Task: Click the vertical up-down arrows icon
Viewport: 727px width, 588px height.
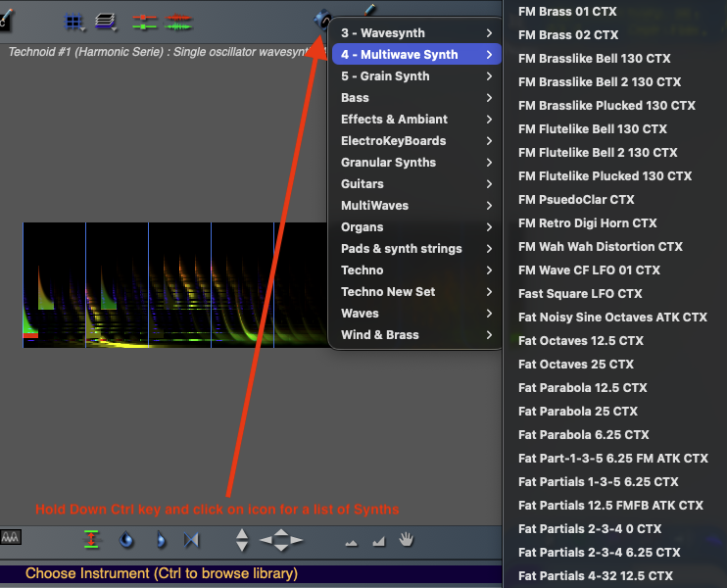Action: (242, 540)
